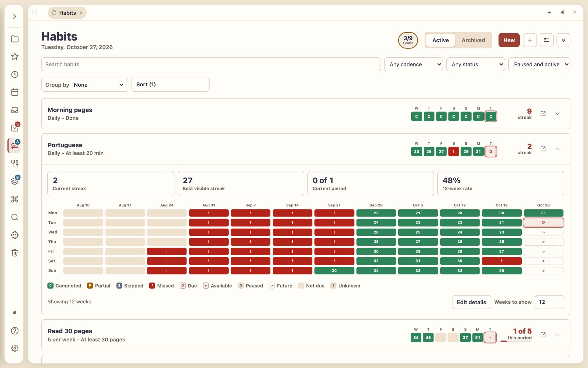Open the Any status dropdown
588x368 pixels.
tap(476, 64)
